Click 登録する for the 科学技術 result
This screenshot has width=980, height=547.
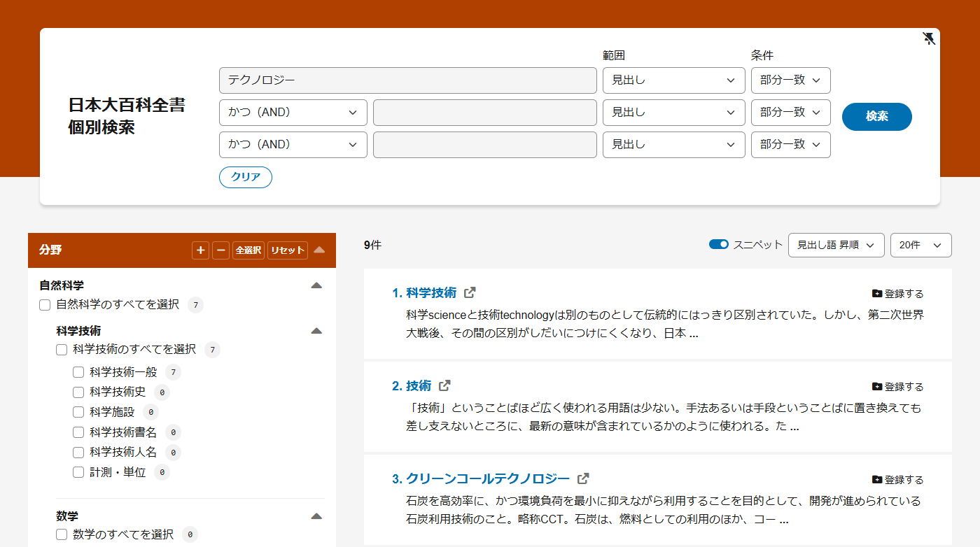click(x=898, y=294)
